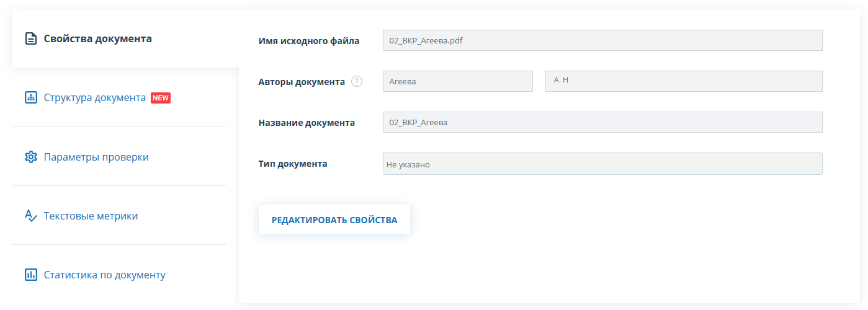Click the hierarchy icon beside Структура документа
The image size is (868, 310).
coord(31,98)
